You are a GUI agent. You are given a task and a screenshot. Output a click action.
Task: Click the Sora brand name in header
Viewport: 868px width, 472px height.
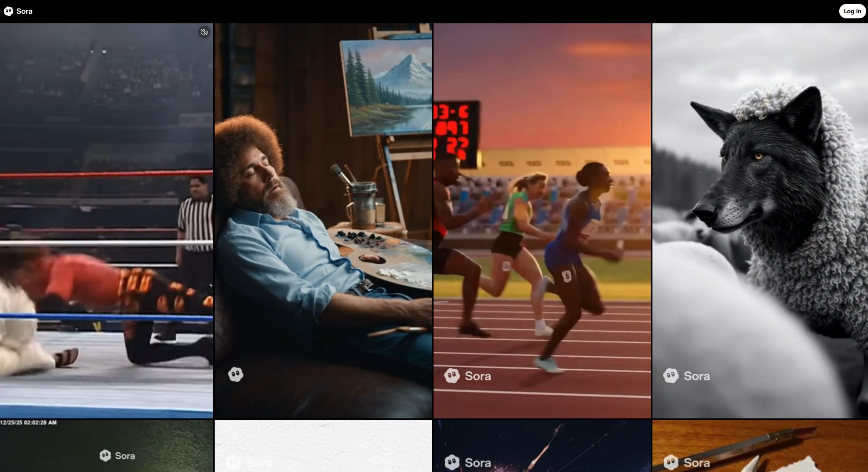tap(24, 11)
